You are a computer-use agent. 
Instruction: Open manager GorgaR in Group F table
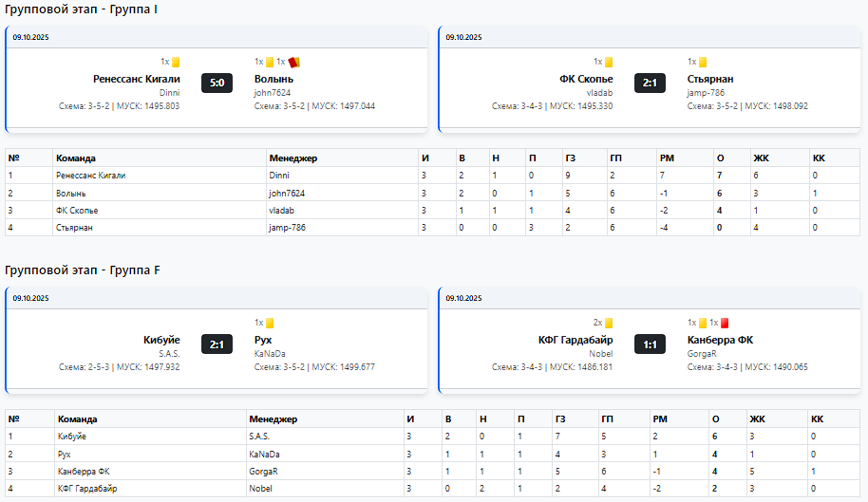(x=263, y=471)
